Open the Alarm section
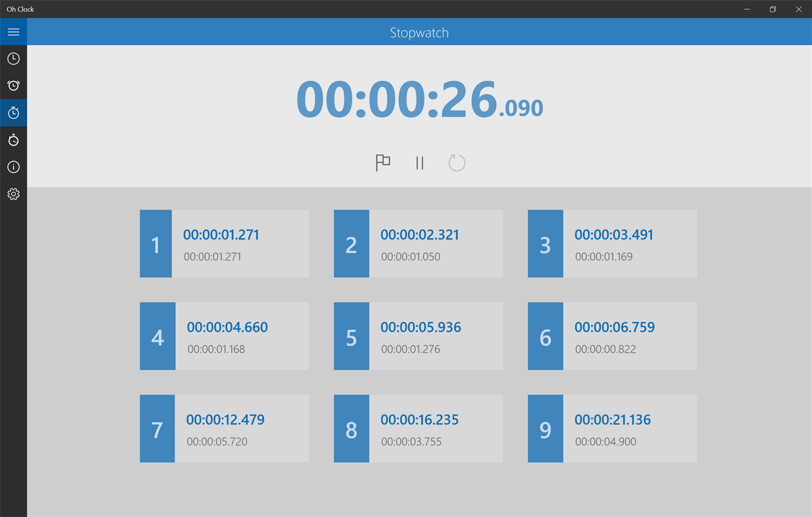812x517 pixels. 13,85
